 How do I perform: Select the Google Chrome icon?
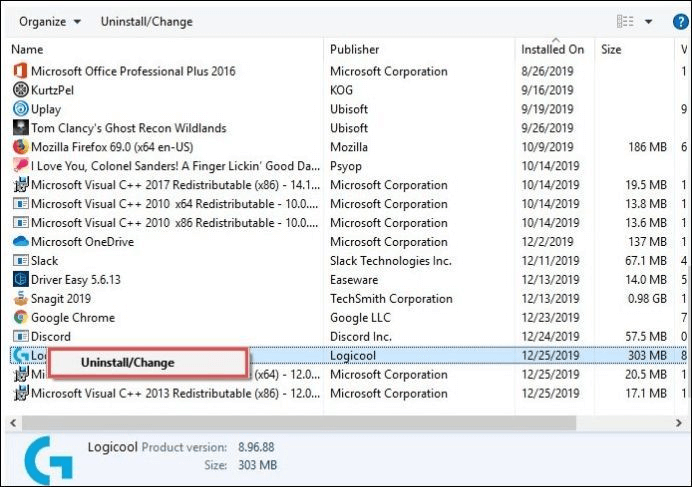(20, 318)
